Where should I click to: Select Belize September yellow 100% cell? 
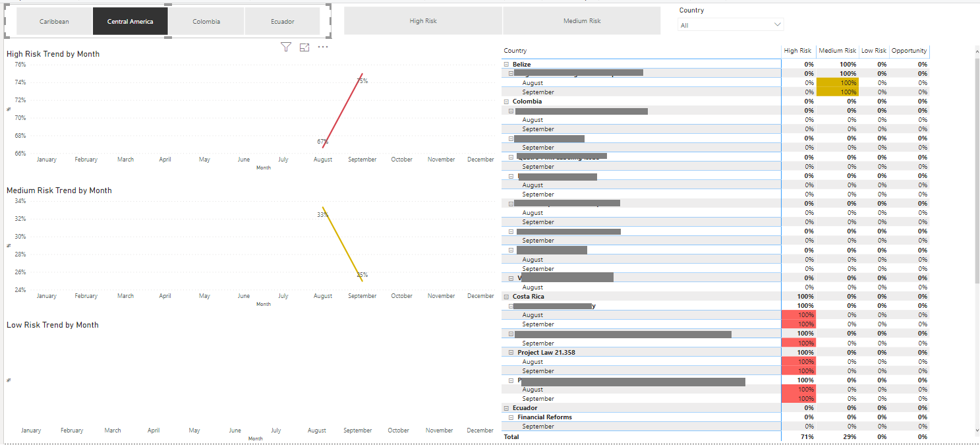click(x=838, y=92)
